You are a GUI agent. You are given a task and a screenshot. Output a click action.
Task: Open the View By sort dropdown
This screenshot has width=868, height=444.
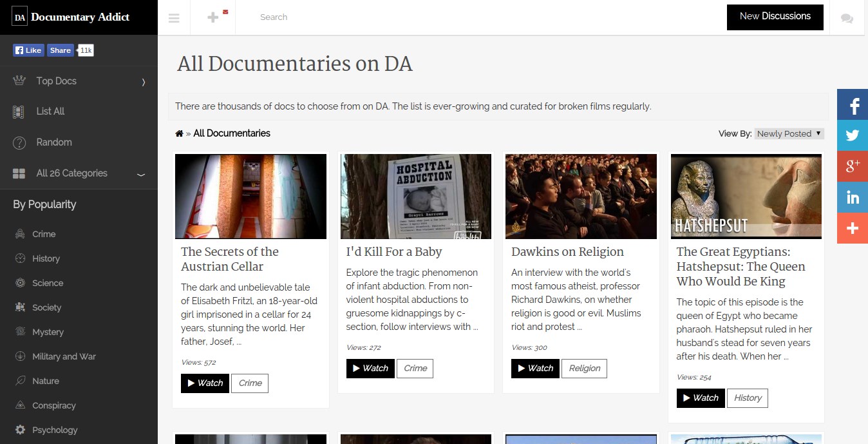[789, 133]
